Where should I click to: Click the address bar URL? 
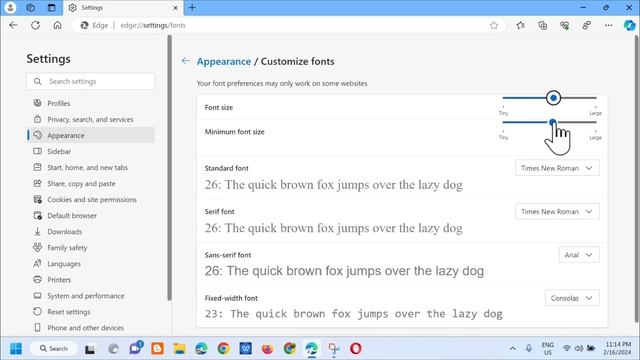(x=153, y=25)
